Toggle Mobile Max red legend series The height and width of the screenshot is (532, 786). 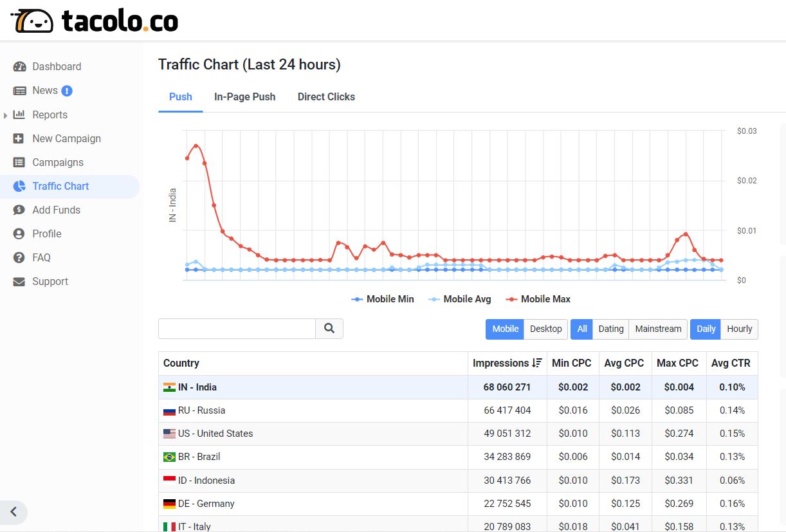tap(538, 299)
